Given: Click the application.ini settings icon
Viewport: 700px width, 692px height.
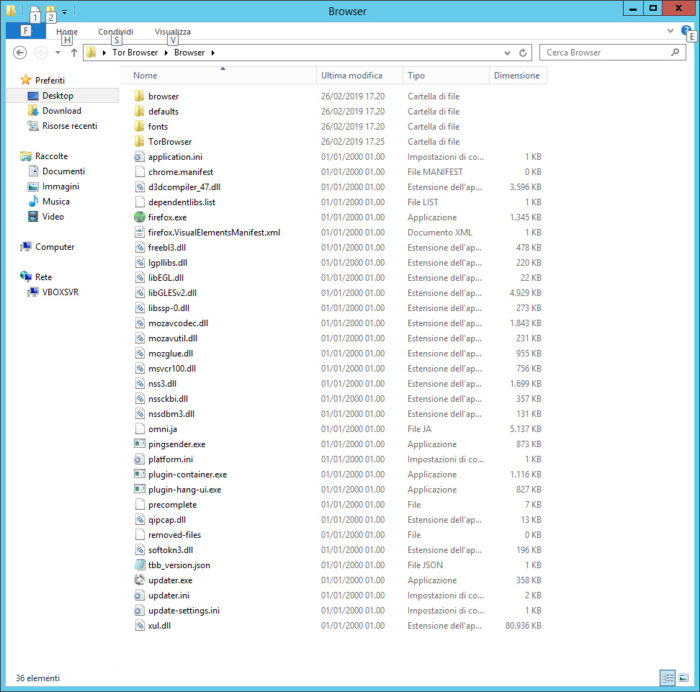Looking at the screenshot, I should 139,157.
